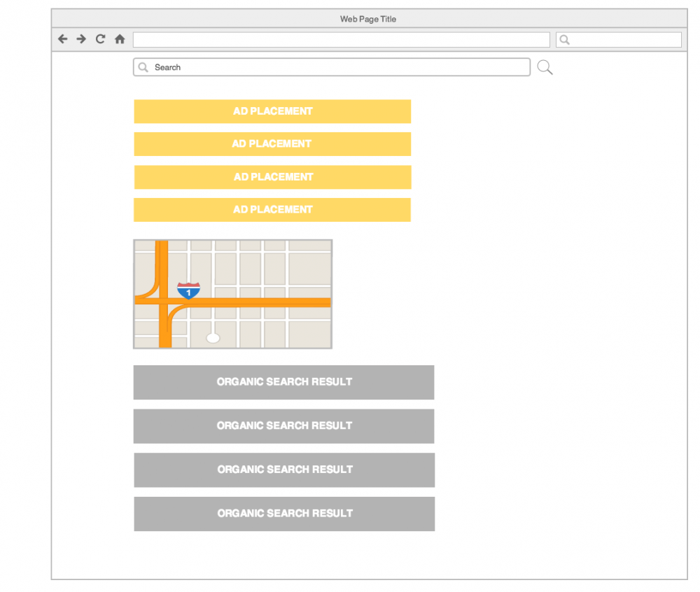The width and height of the screenshot is (700, 592).
Task: Click the Interstate 1 shield on the map
Action: [x=188, y=290]
